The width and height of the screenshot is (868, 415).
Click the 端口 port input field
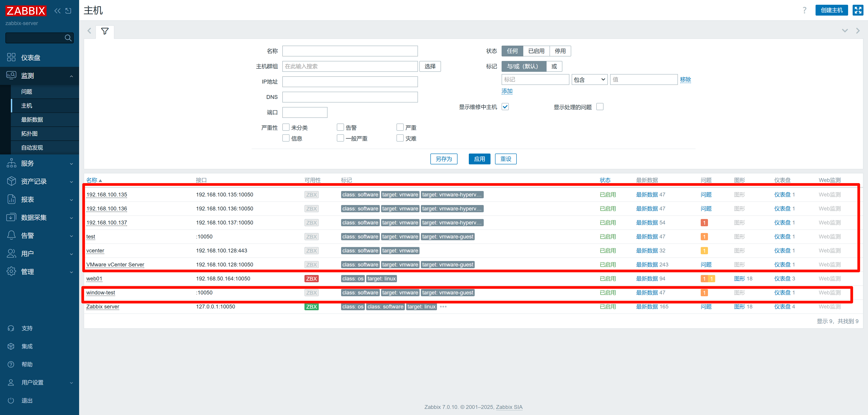tap(305, 112)
